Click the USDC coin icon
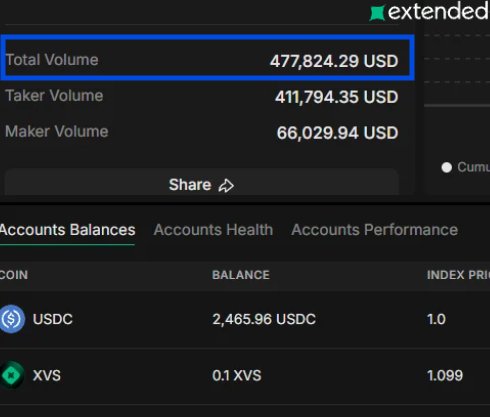The image size is (490, 417). [12, 319]
